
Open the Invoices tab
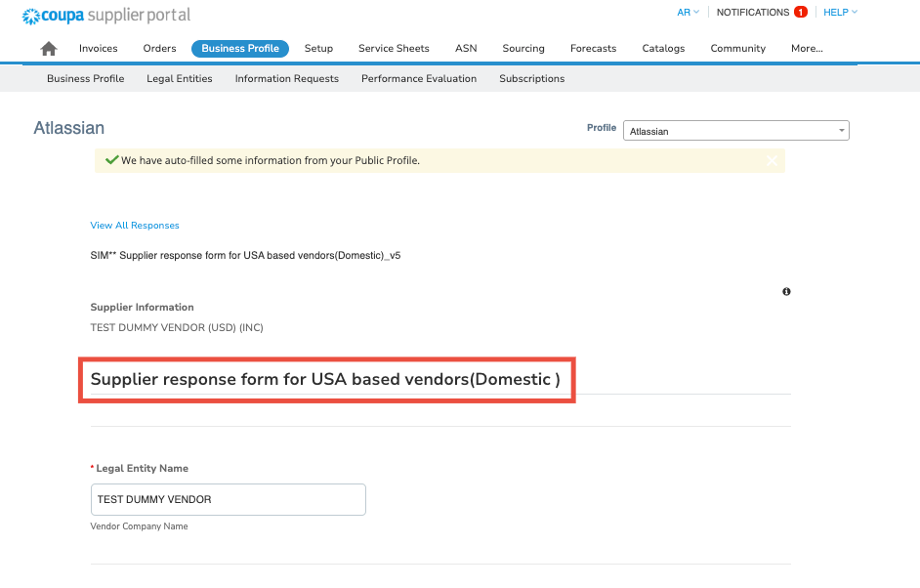click(98, 49)
